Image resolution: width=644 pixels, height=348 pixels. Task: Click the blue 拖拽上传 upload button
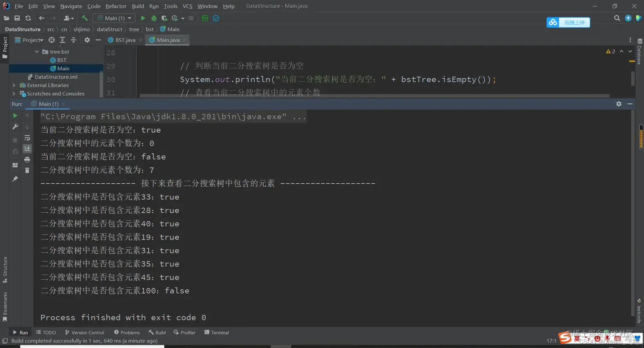[x=568, y=23]
